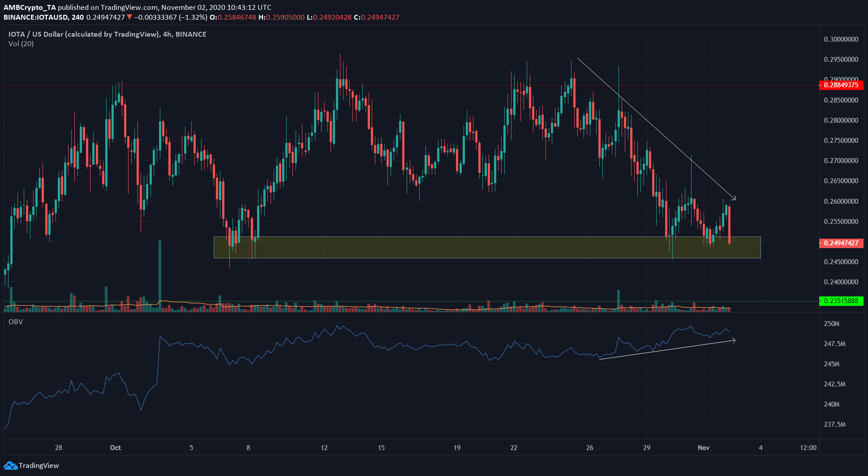Click the BINANCE:IOTAUSD symbol text
Screen dimensions: 868x476
36,17
